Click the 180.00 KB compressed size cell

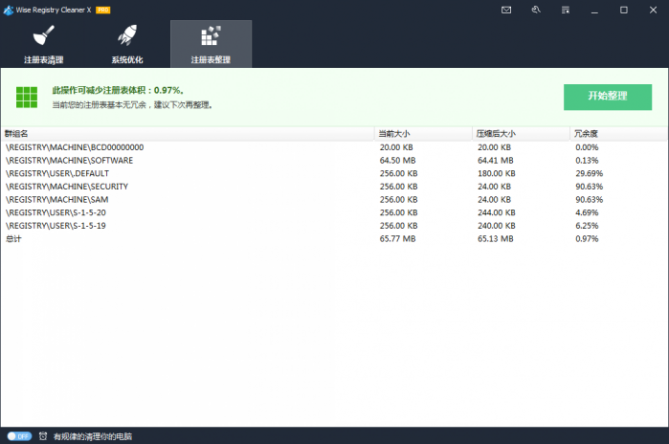tap(496, 173)
